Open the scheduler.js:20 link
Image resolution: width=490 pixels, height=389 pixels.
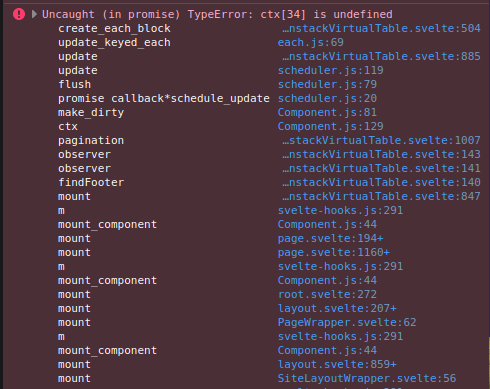327,98
